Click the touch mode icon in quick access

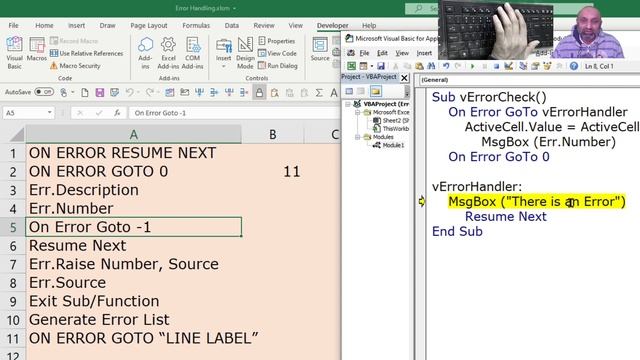64,93
